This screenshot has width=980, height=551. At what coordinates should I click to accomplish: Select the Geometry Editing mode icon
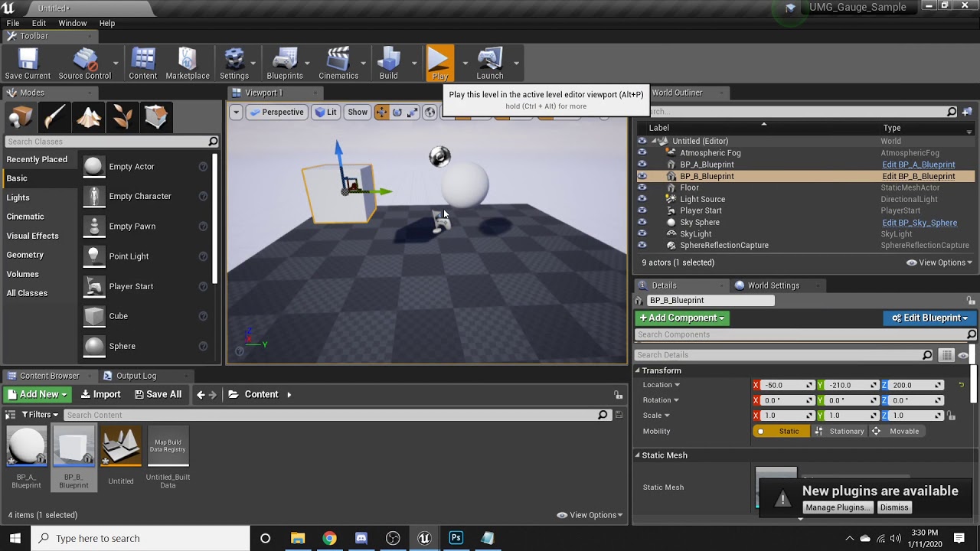point(156,117)
